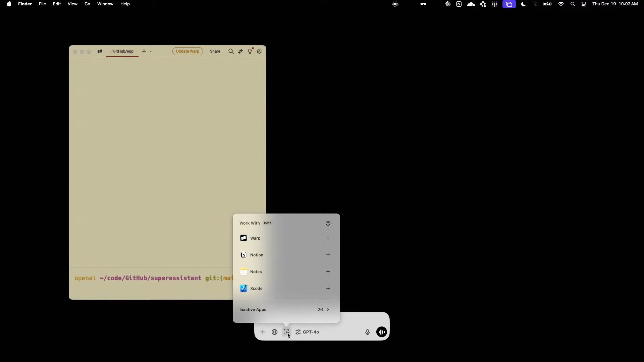
Task: Add Notes to Work With
Action: [x=328, y=271]
